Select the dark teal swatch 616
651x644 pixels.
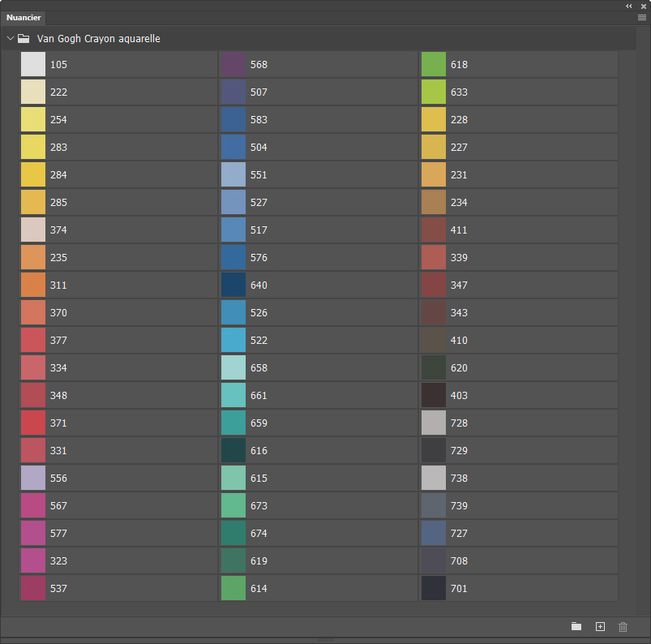point(233,450)
